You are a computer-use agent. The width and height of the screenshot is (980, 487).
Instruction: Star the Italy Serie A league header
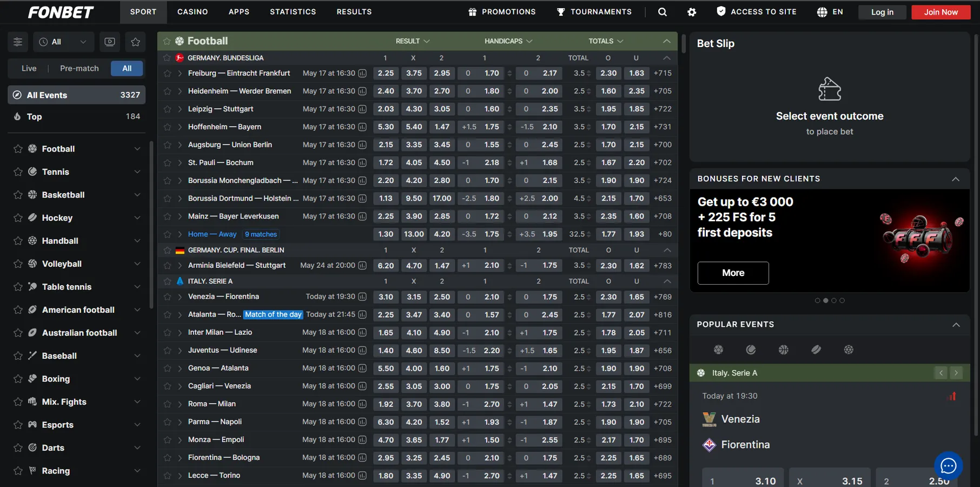[167, 281]
